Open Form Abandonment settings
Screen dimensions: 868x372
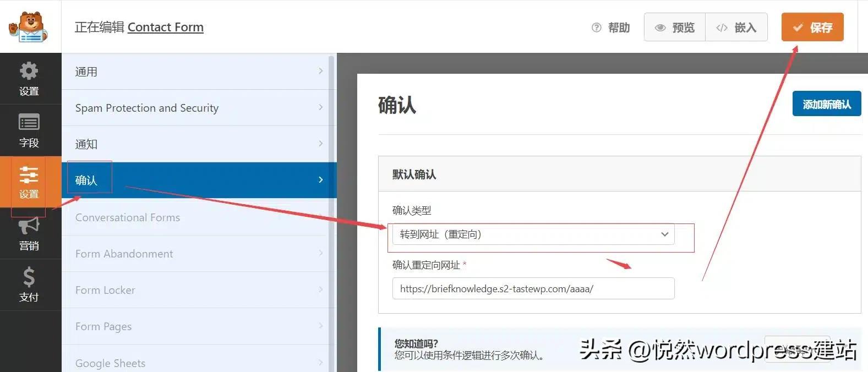click(x=198, y=254)
